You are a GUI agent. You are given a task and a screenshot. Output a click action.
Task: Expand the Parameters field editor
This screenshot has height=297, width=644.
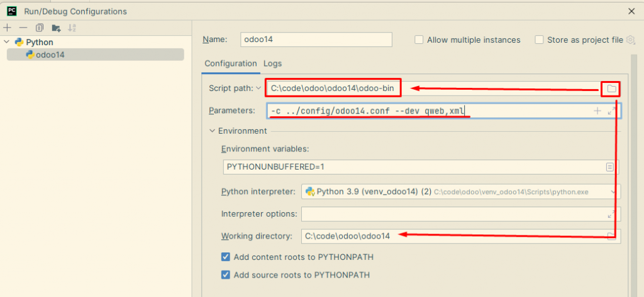[x=612, y=111]
